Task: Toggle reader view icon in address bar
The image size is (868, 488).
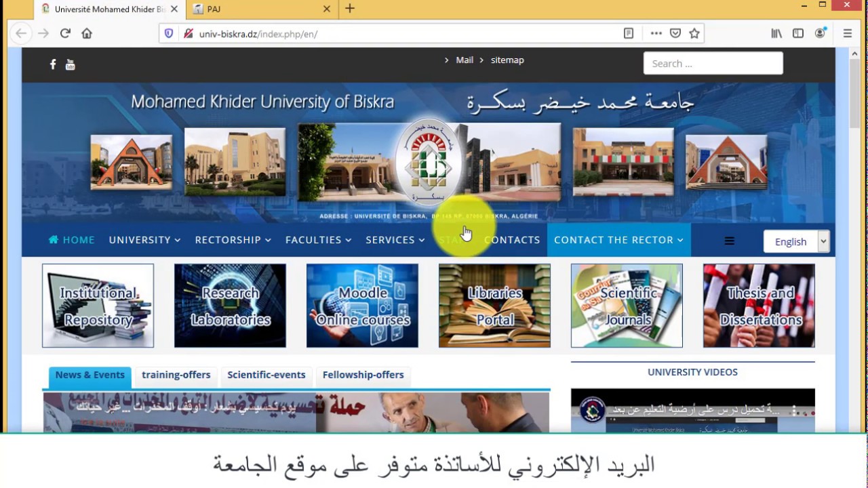Action: (629, 33)
